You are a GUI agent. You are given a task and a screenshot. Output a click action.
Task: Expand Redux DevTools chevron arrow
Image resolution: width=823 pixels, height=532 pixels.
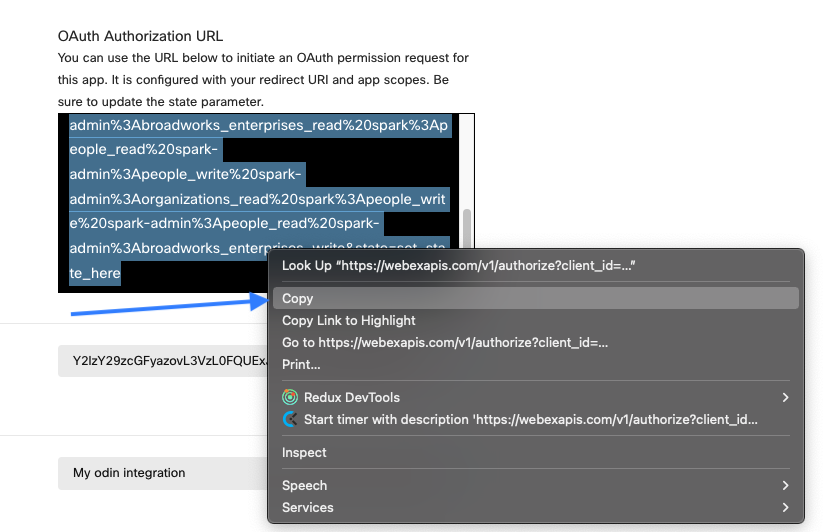click(785, 397)
